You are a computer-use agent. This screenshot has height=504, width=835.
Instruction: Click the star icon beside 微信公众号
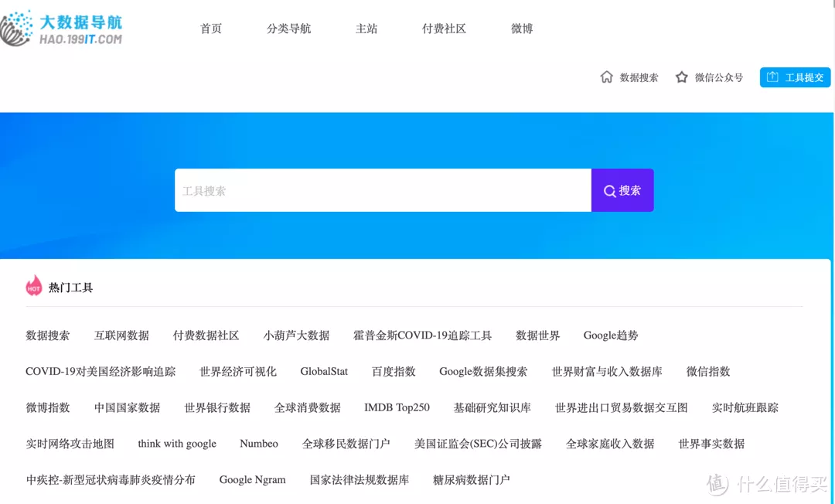point(682,77)
